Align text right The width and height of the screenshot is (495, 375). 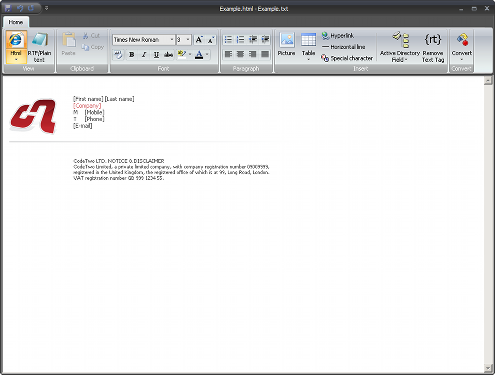[253, 54]
